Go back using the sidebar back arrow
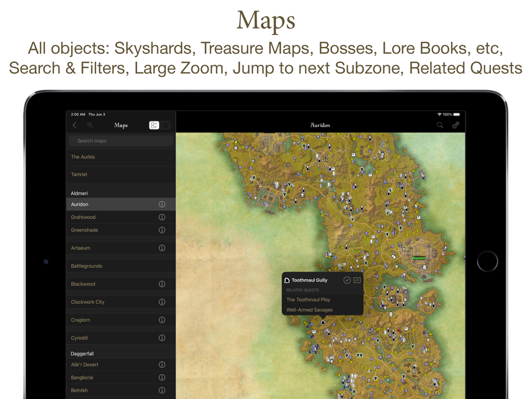 tap(74, 125)
